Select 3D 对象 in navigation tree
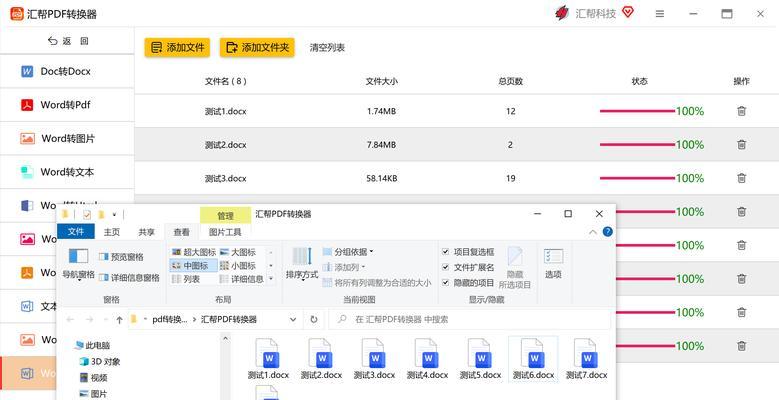Image resolution: width=779 pixels, height=400 pixels. point(100,361)
